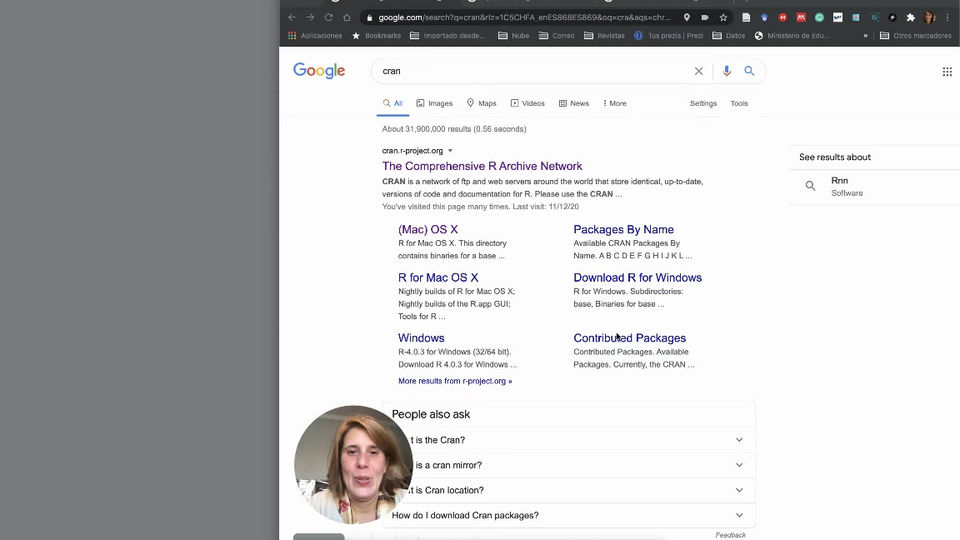Show hidden bookmarks with the chevron

pos(865,36)
